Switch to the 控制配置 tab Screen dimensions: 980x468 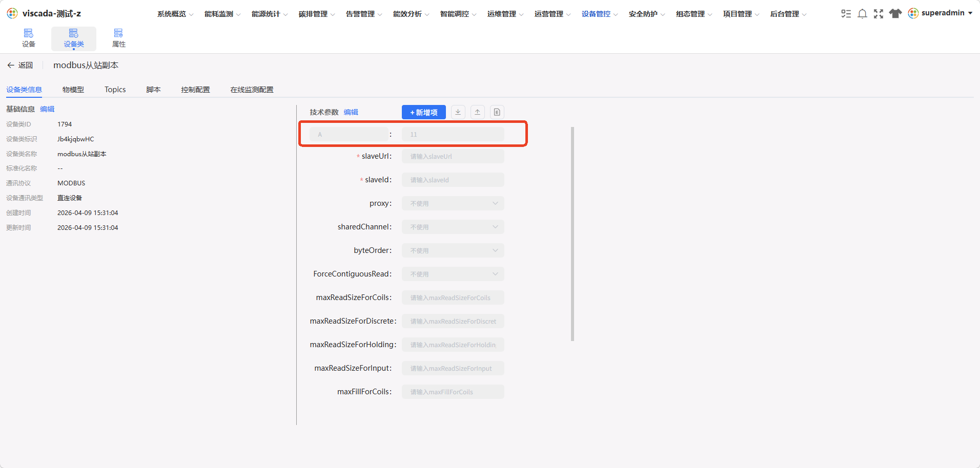195,90
